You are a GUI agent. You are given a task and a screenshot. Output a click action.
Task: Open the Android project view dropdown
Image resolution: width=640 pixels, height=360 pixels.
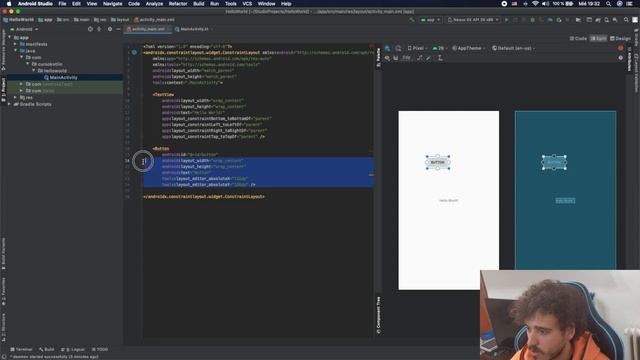[24, 29]
